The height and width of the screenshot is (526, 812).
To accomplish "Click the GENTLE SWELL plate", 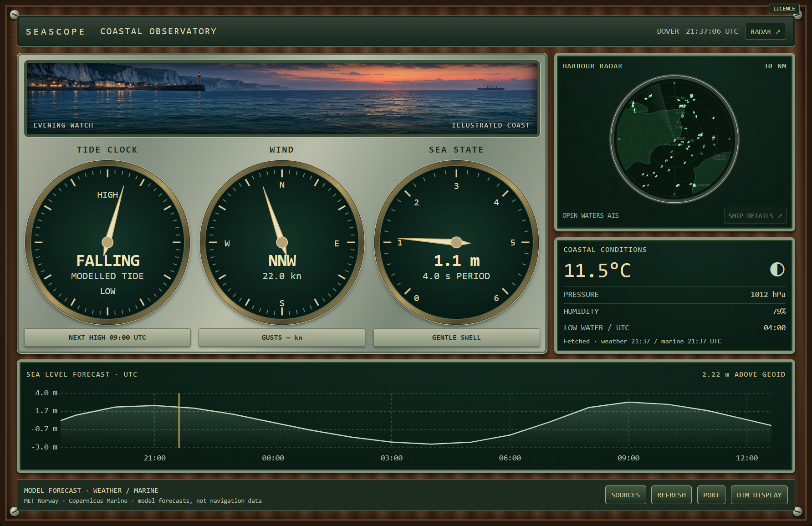I will (x=456, y=337).
